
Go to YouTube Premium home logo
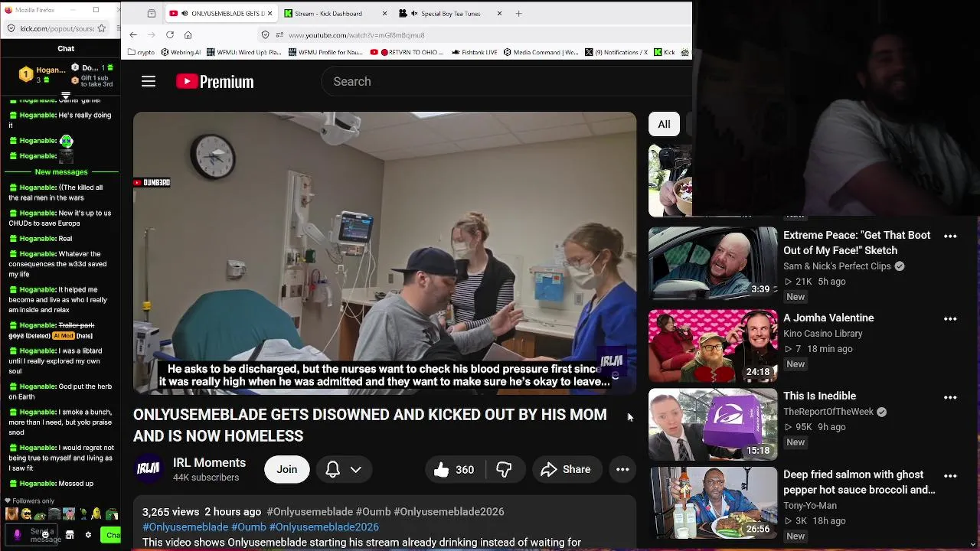[x=214, y=81]
